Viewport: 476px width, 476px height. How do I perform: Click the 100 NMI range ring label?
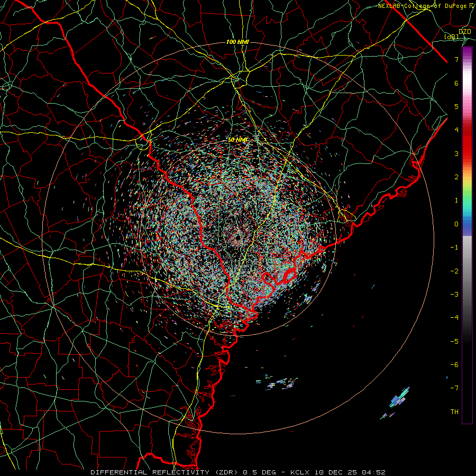point(237,42)
